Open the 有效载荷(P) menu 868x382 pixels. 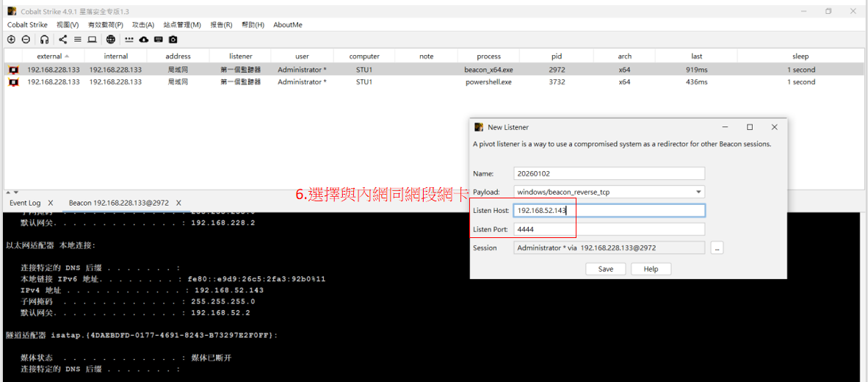pos(105,25)
